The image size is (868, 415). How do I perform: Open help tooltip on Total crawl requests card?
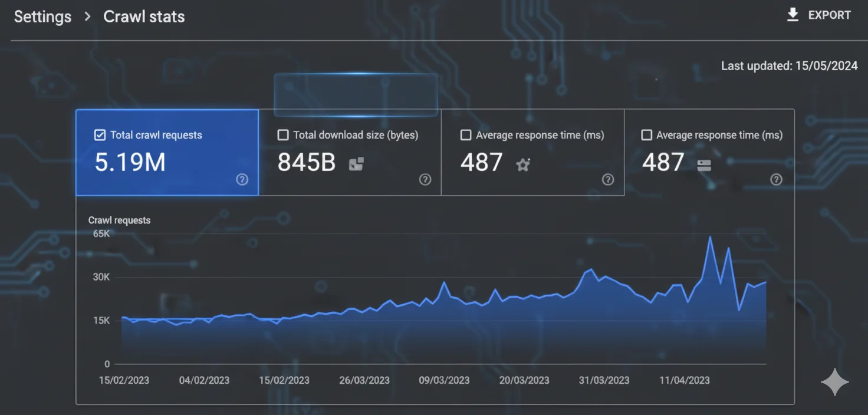[x=242, y=179]
